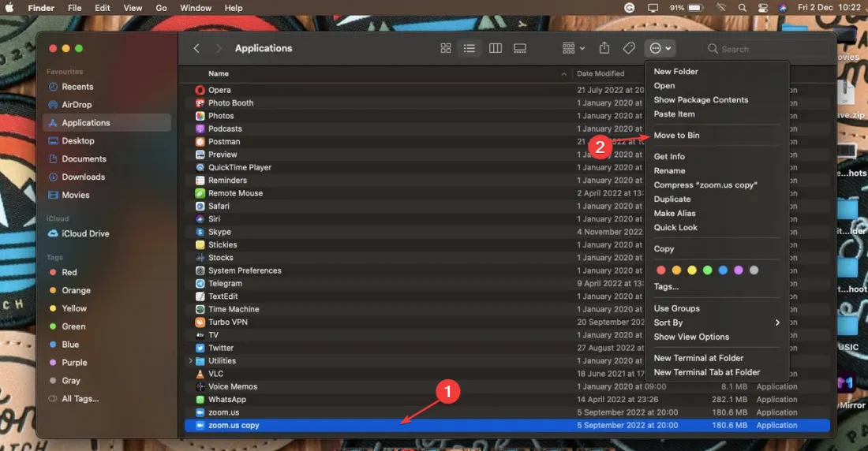
Task: Pick the red tag color dot
Action: pyautogui.click(x=661, y=270)
